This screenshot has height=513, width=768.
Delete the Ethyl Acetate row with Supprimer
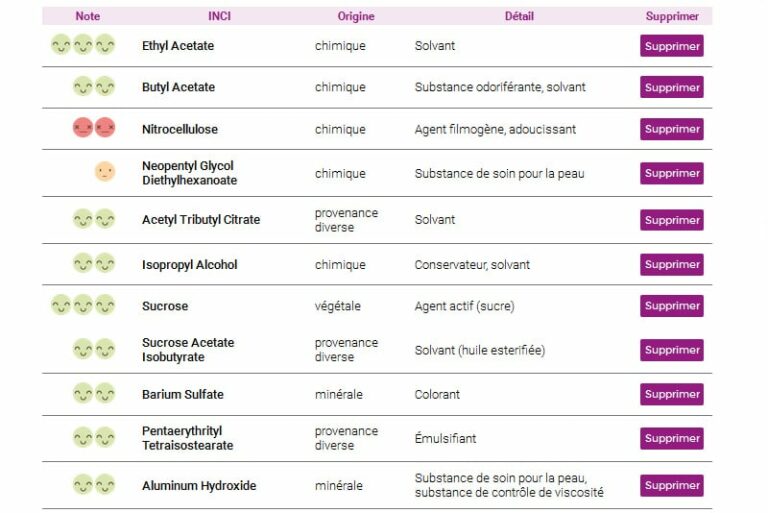(672, 46)
